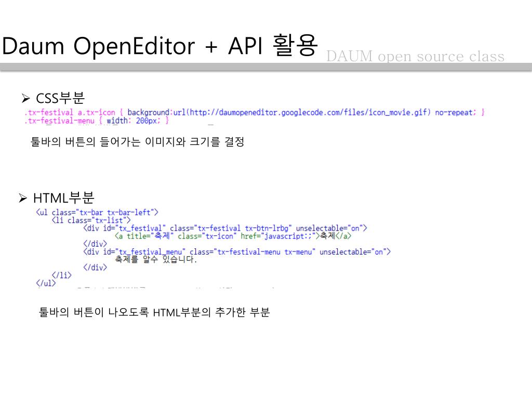
Task: Select the text "툴바의 버튼의 들어가는 이미지와 크기를 결정"
Action: [x=137, y=141]
